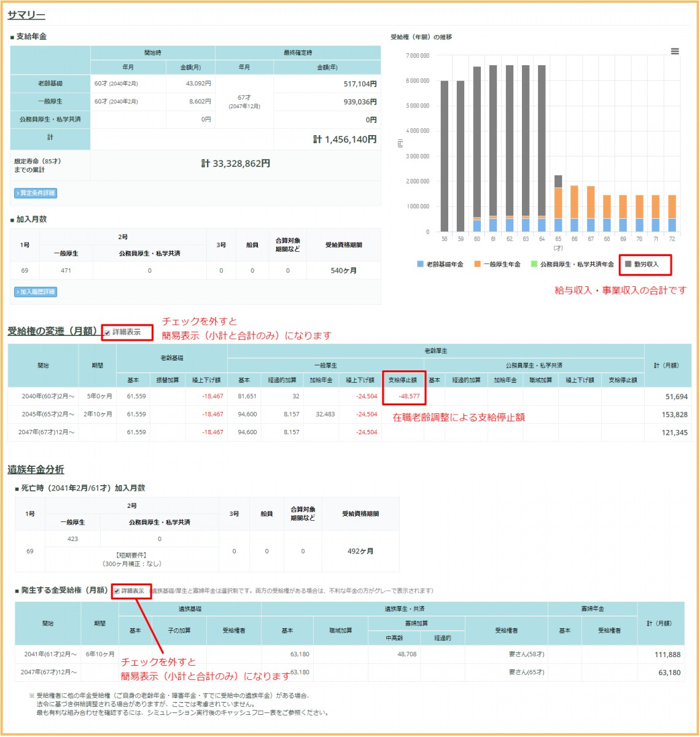The width and height of the screenshot is (700, 737).
Task: Toggle 勤労収入 legend entry
Action: point(642,264)
